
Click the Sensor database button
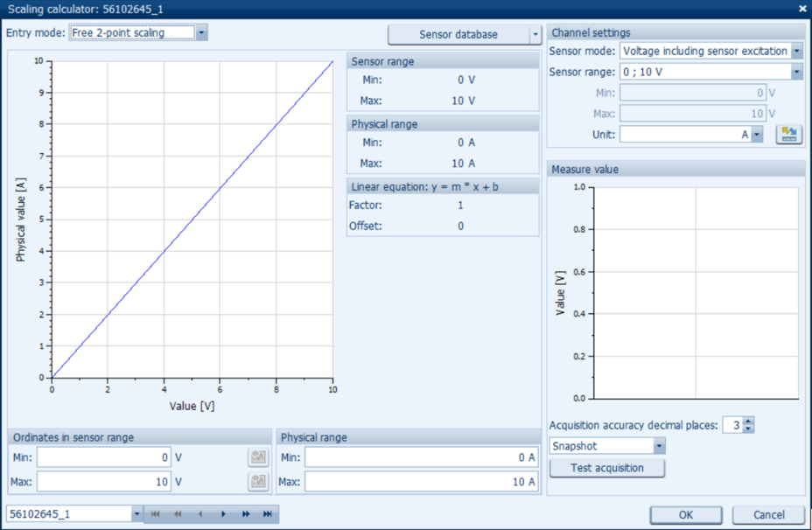[458, 35]
